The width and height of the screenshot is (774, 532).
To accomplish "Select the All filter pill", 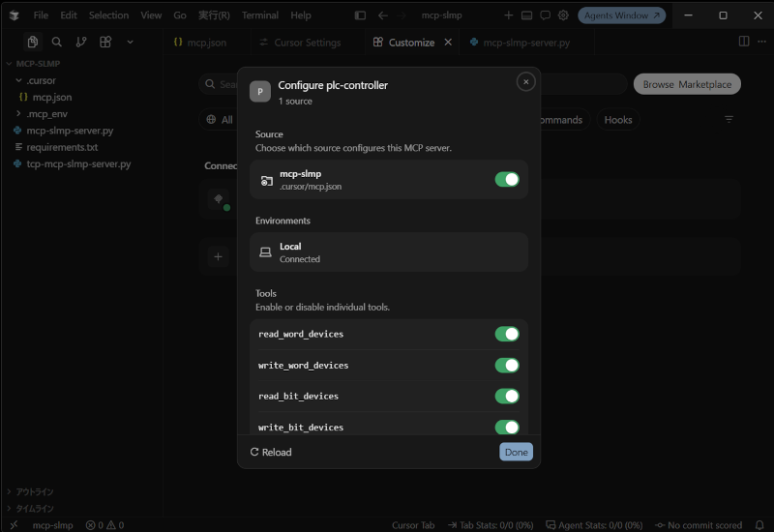I will (220, 119).
